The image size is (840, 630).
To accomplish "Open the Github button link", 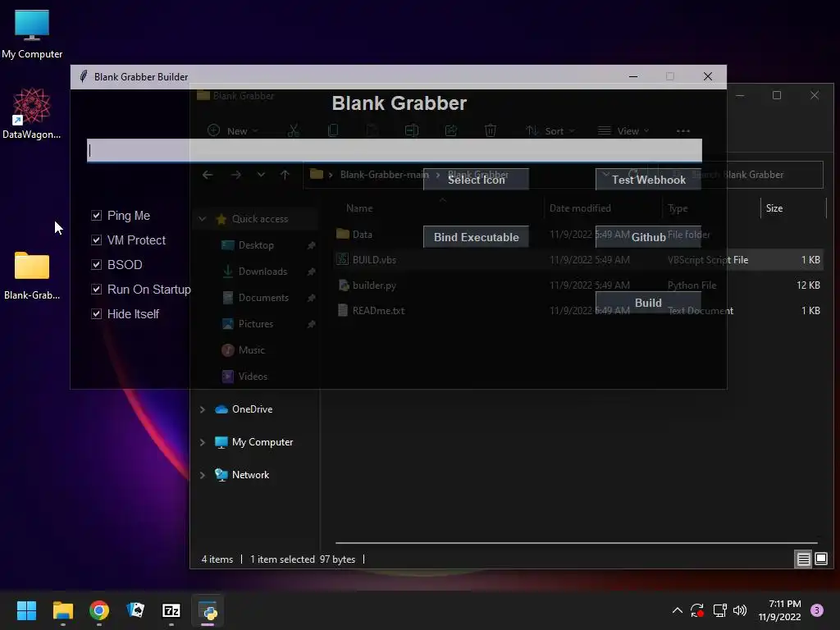I will pyautogui.click(x=648, y=237).
